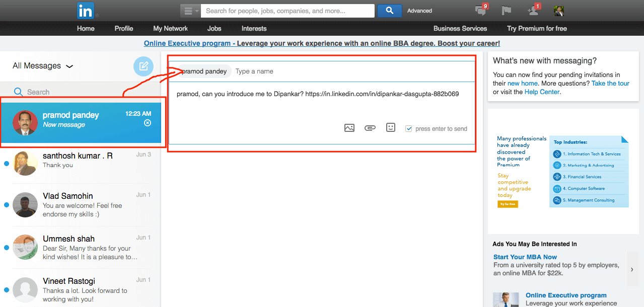Image resolution: width=644 pixels, height=307 pixels.
Task: Click the blue magnifier search button
Action: point(389,11)
